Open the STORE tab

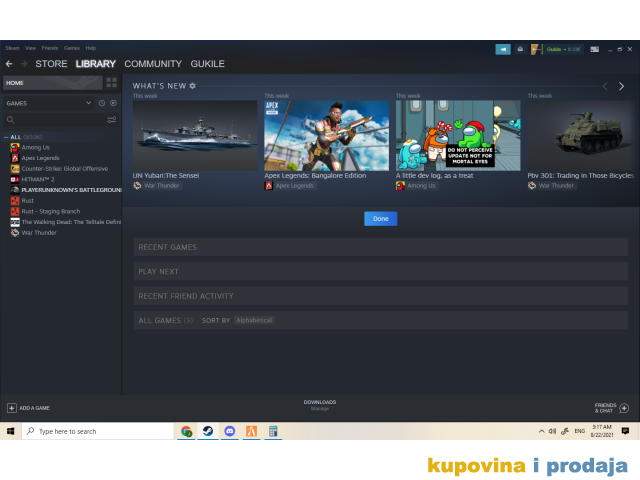pos(51,64)
